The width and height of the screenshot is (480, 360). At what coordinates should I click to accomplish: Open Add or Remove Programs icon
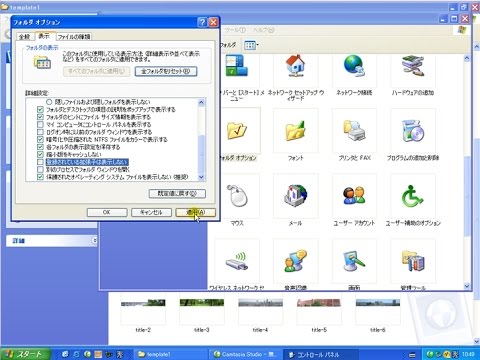click(413, 131)
